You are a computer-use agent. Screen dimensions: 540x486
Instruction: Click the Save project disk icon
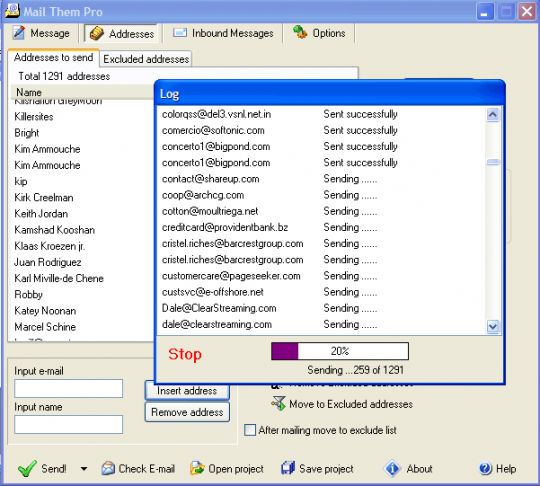[x=288, y=468]
